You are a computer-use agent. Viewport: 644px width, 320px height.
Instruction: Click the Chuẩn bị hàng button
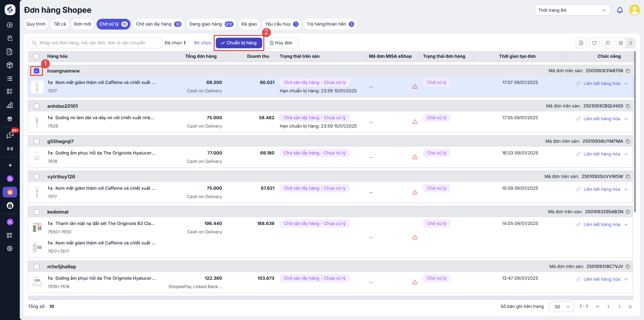click(239, 43)
